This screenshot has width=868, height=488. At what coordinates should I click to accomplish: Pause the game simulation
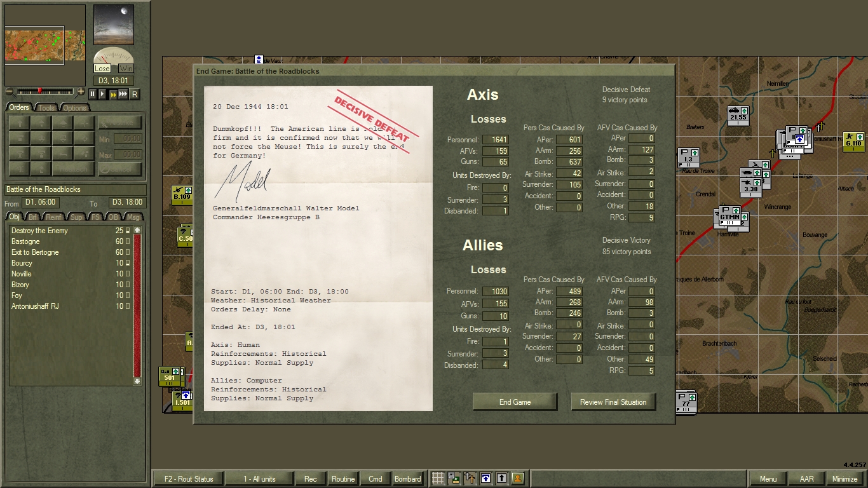coord(92,94)
